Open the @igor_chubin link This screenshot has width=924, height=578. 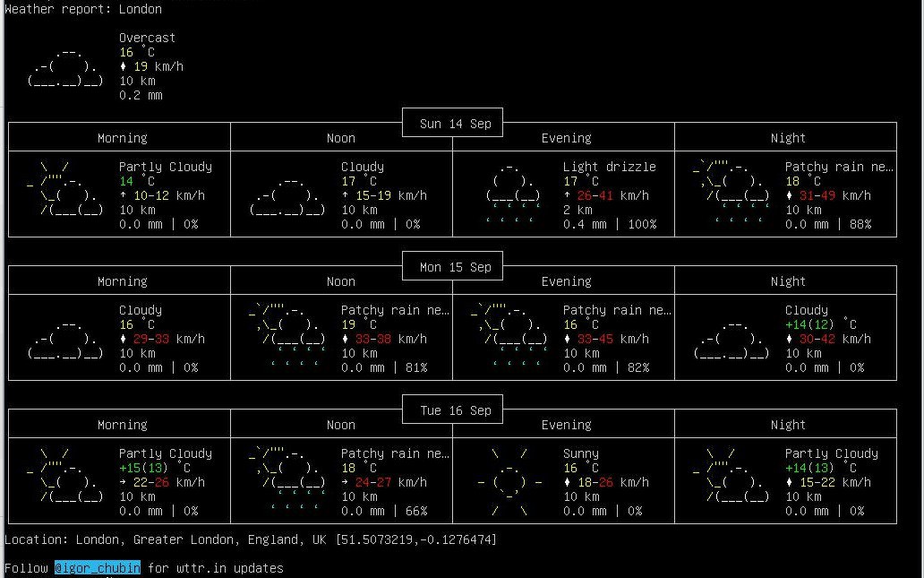pyautogui.click(x=97, y=568)
